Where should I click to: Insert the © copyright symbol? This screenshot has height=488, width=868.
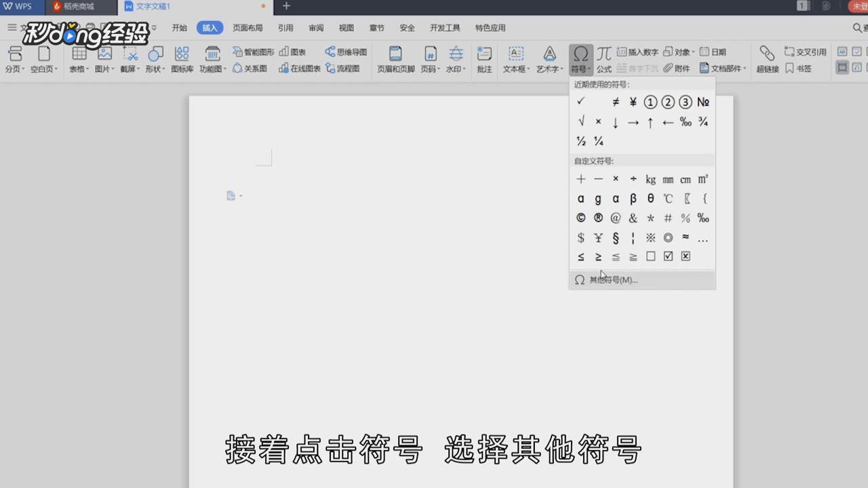pyautogui.click(x=580, y=218)
